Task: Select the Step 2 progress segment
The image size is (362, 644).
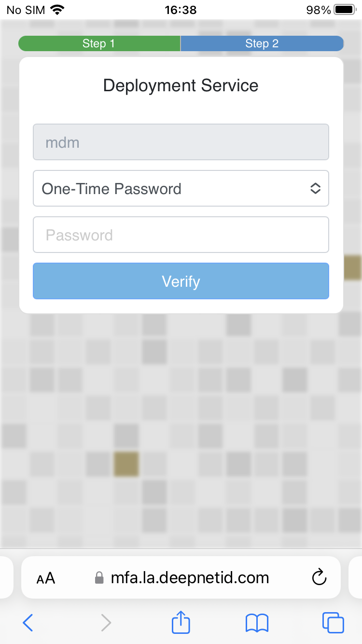Action: [262, 43]
